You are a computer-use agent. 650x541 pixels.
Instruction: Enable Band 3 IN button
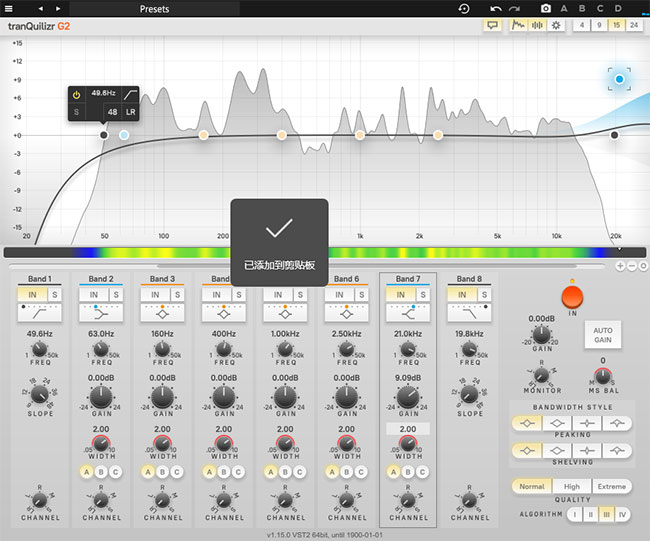pos(155,294)
